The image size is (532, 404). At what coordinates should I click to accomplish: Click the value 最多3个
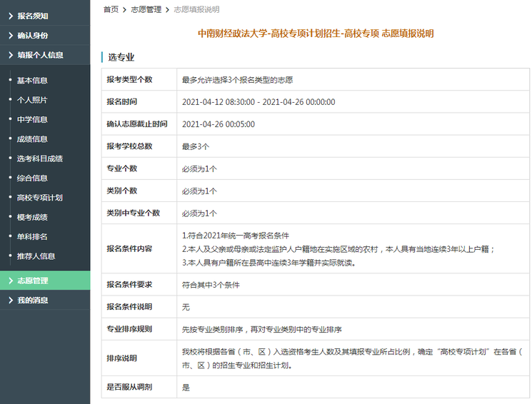(196, 146)
